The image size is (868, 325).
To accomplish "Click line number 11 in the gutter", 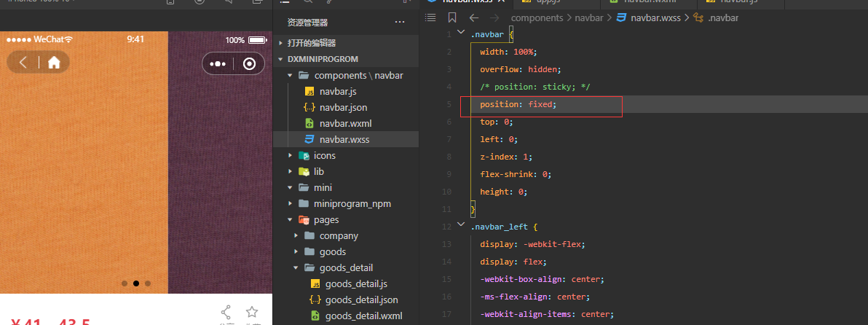I will tap(447, 209).
